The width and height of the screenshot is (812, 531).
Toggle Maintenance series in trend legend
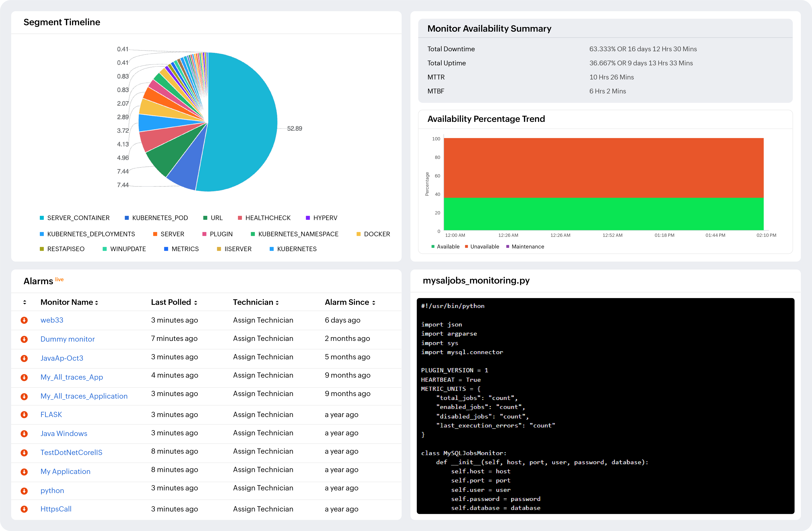tap(525, 247)
